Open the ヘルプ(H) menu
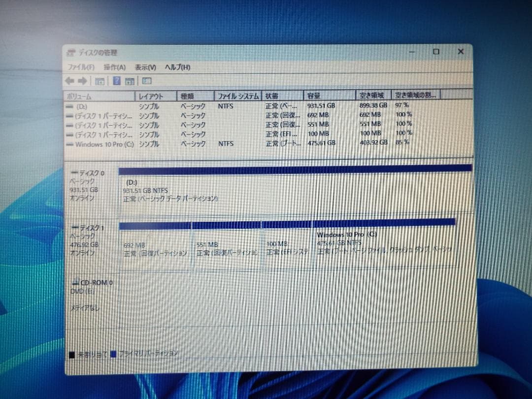 pyautogui.click(x=177, y=67)
